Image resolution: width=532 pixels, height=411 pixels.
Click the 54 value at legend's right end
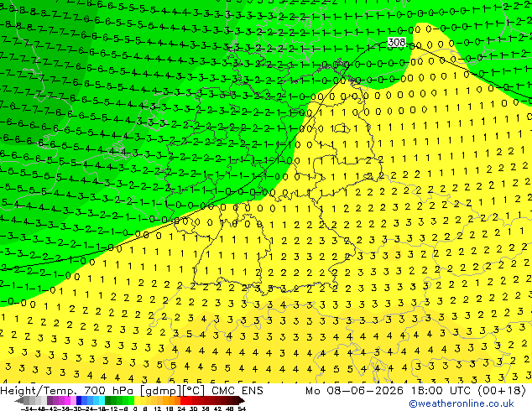pos(242,408)
